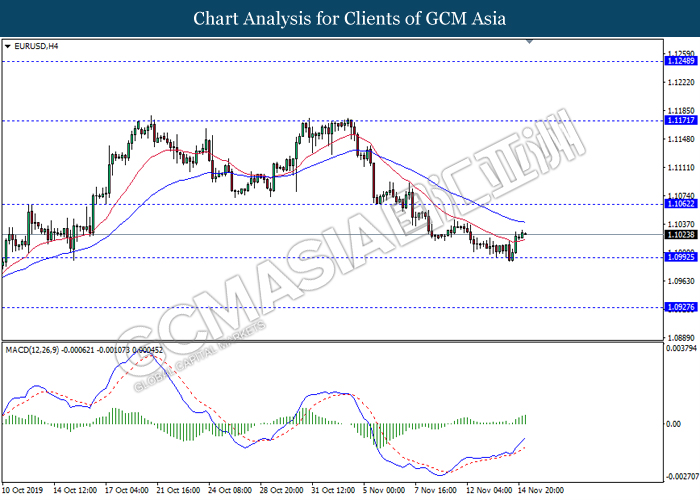
Task: Click the current price label 1.10238
Action: [681, 234]
